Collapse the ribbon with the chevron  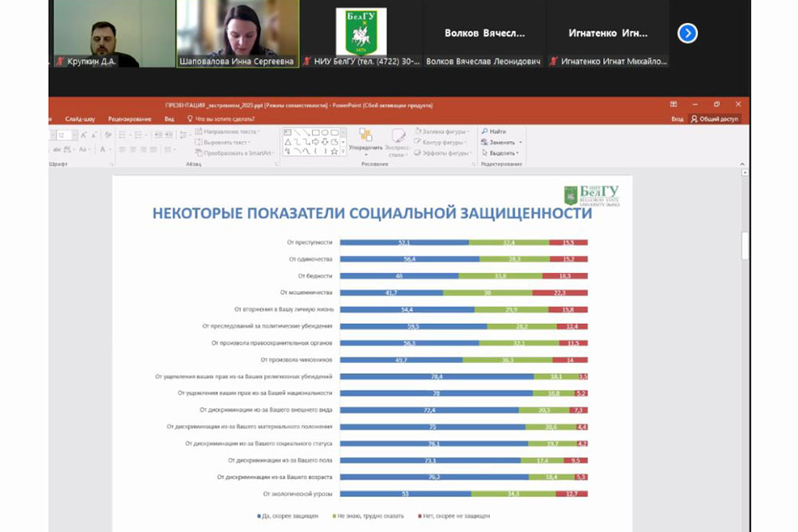coord(743,164)
